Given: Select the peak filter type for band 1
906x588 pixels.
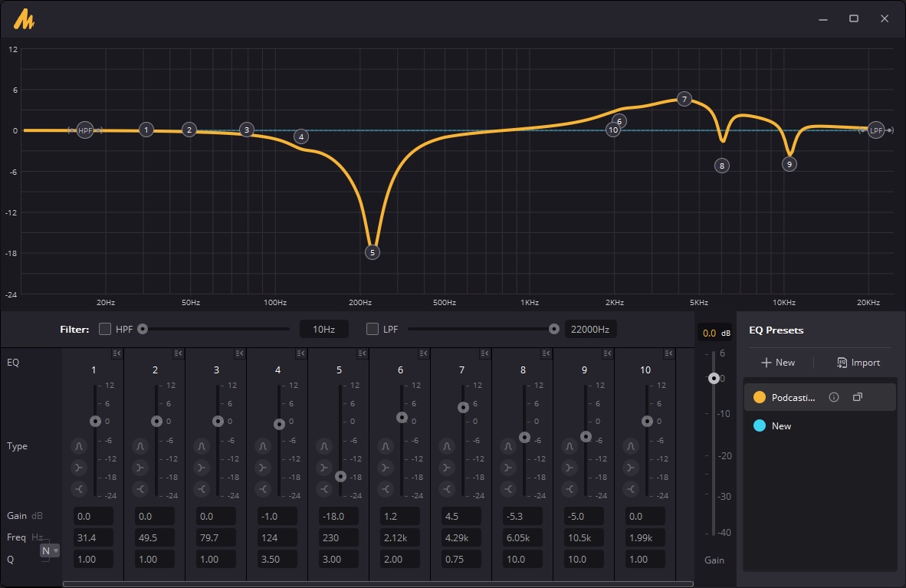Looking at the screenshot, I should (79, 446).
